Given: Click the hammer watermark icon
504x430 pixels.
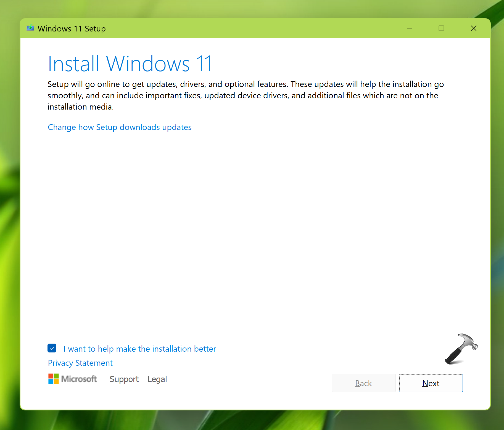Looking at the screenshot, I should point(461,349).
